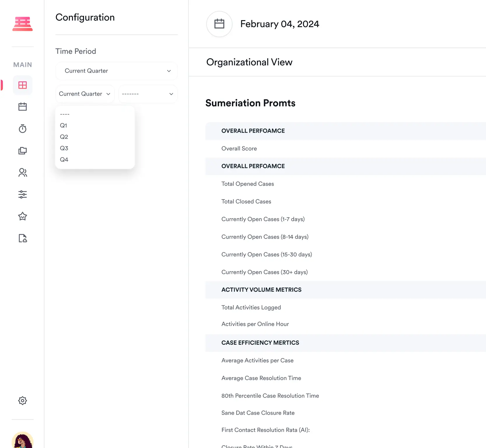The width and height of the screenshot is (486, 448).
Task: Open settings gear icon in sidebar
Action: tap(22, 400)
